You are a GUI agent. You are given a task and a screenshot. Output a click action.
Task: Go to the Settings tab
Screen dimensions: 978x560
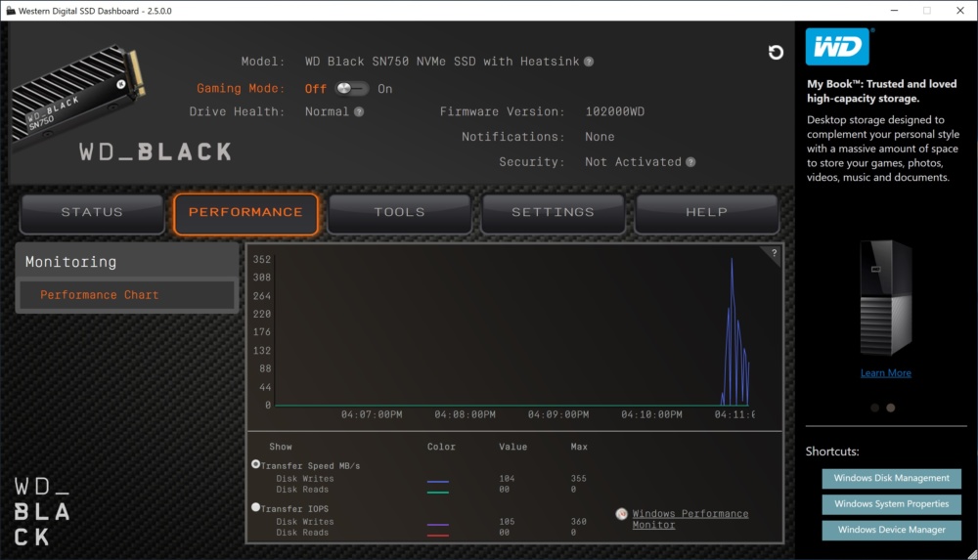553,213
